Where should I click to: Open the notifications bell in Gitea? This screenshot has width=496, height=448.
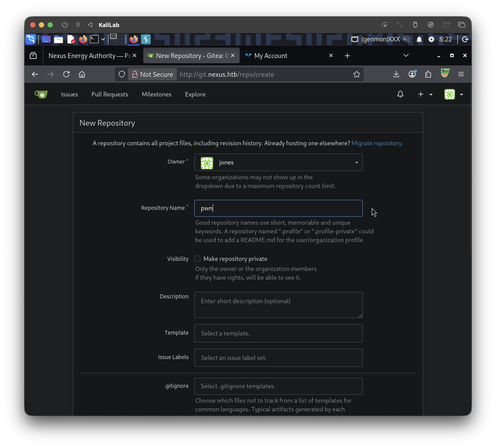400,94
